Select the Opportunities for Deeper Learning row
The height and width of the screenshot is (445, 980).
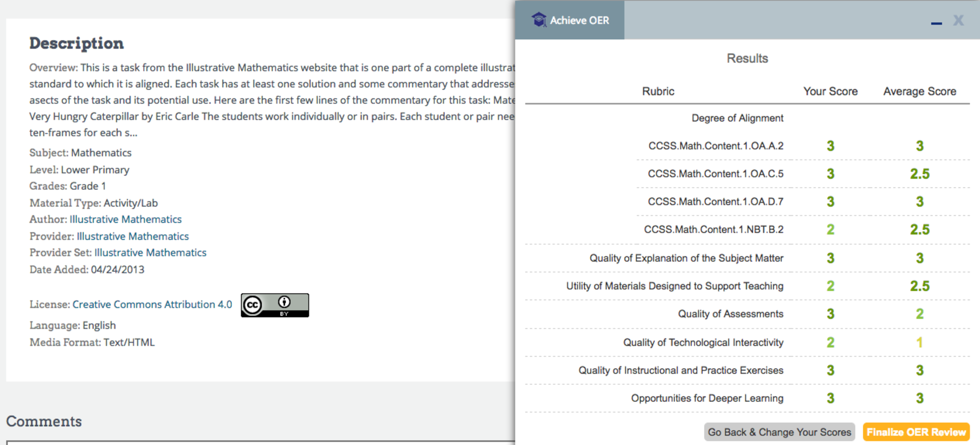tap(707, 398)
